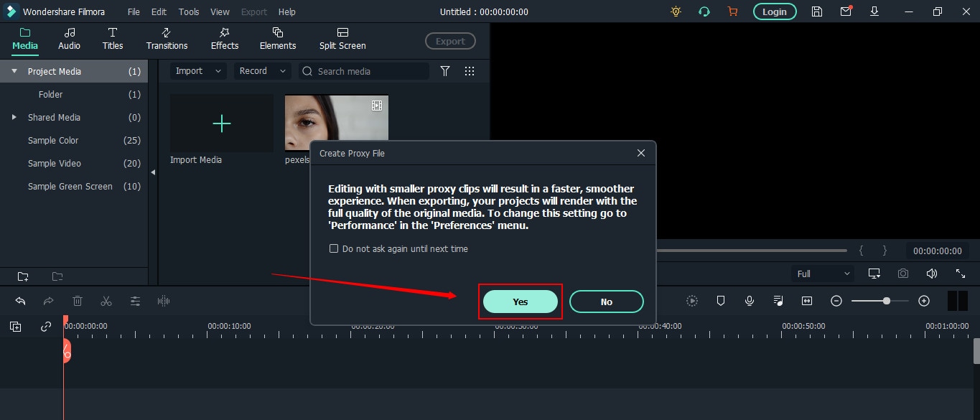Zoom out timeline with minus icon
This screenshot has height=420, width=980.
[x=836, y=302]
